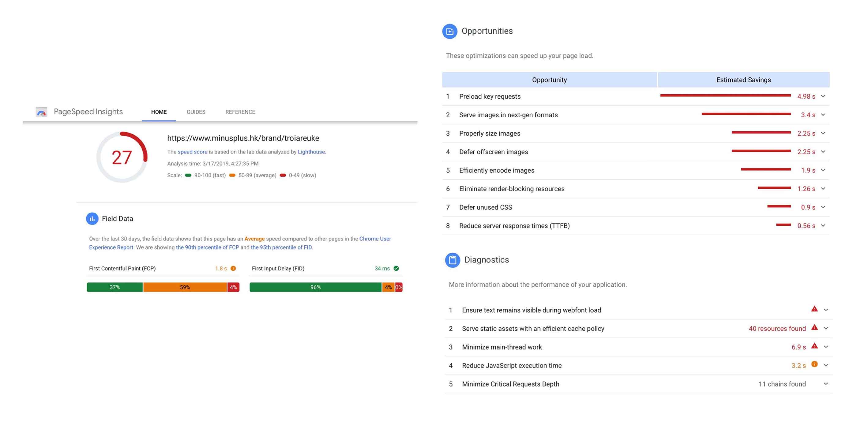Screen dimensions: 868x434
Task: Click the orange 59% segment of FCP bar
Action: point(185,287)
